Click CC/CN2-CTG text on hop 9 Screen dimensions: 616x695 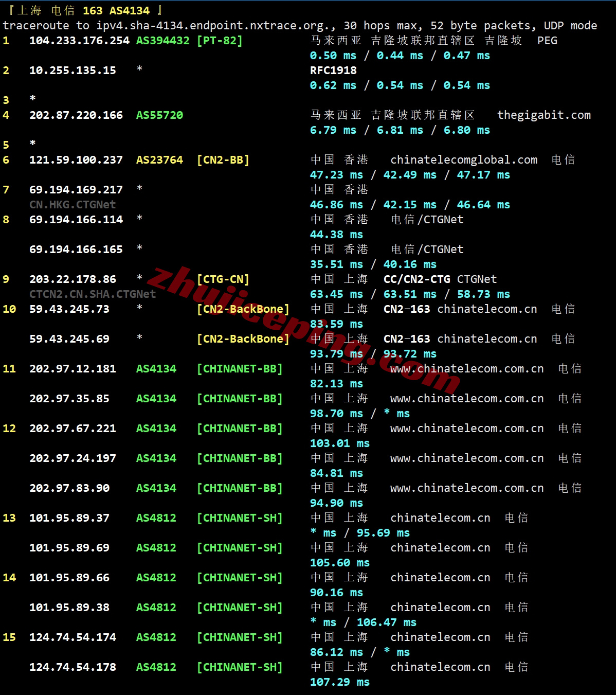[x=417, y=279]
